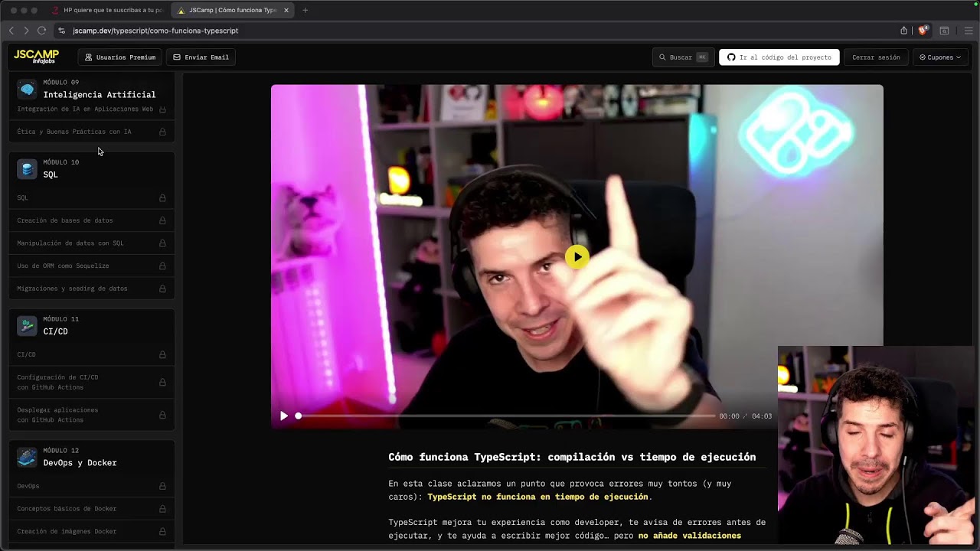Open the Usuarios Premium page
Screen dimensions: 980x551
point(120,57)
